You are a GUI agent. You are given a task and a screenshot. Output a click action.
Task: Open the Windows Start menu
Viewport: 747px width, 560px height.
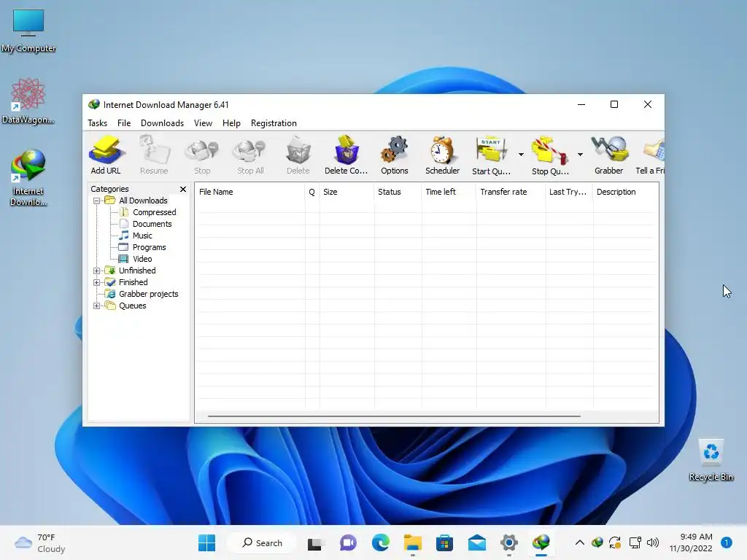[206, 542]
